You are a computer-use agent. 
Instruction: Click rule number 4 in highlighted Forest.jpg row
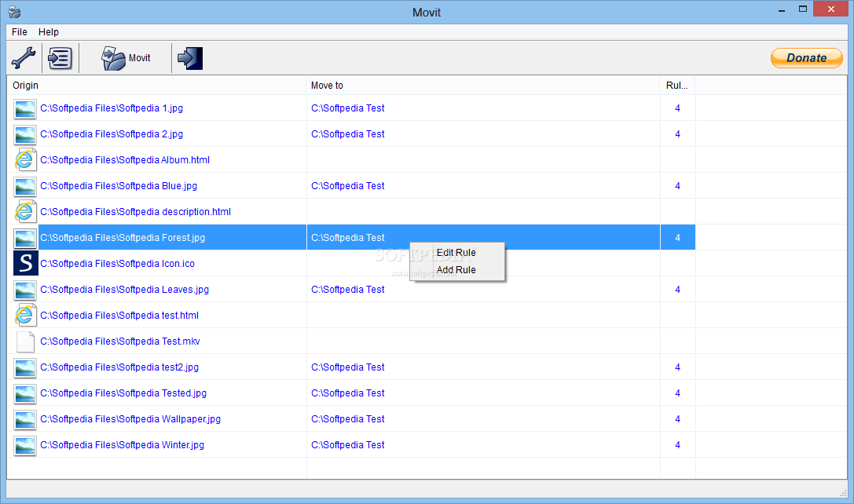(677, 238)
